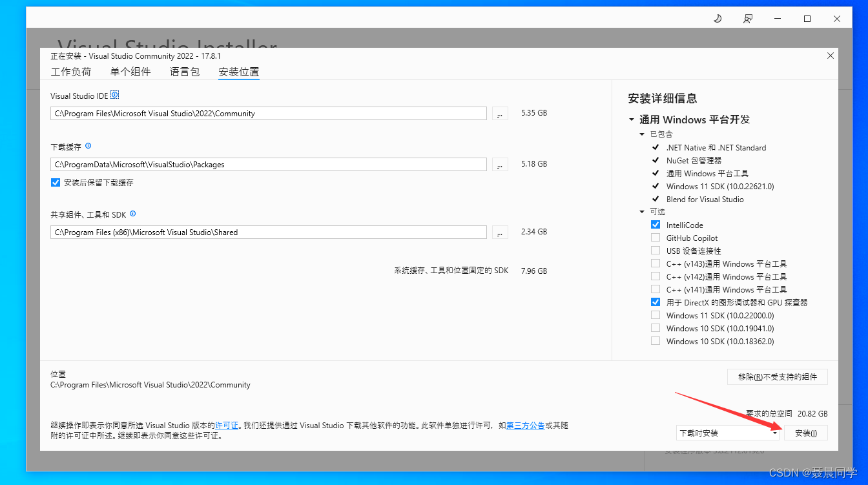Toggle the dark theme moon icon
Screen dimensions: 868x485
[717, 19]
